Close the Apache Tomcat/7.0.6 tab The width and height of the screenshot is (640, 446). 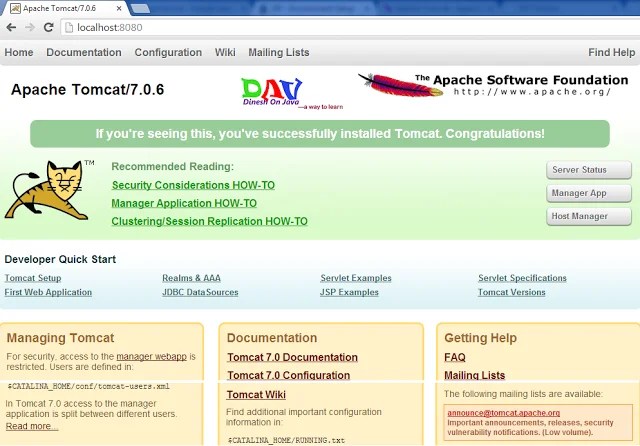119,8
